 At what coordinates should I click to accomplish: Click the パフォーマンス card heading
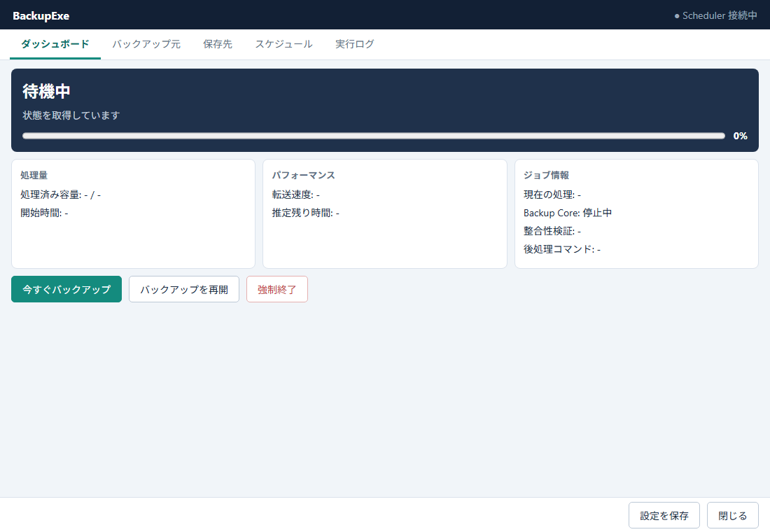coord(304,176)
